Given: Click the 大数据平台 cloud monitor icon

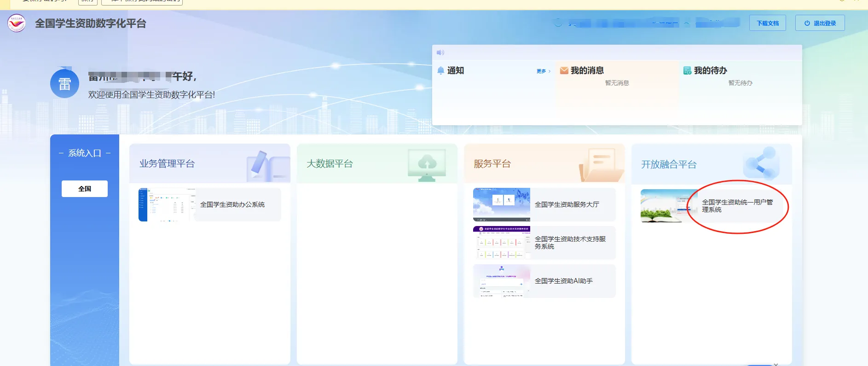Looking at the screenshot, I should point(427,164).
